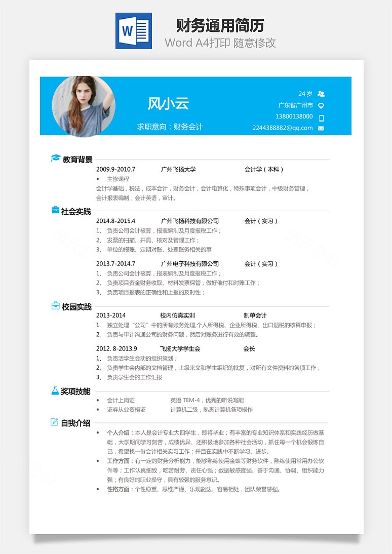
Task: Click the skill item 会计上岗证
Action: click(x=121, y=400)
